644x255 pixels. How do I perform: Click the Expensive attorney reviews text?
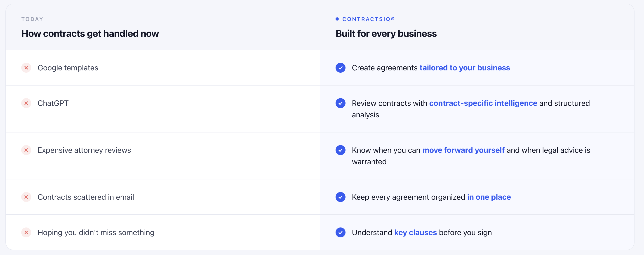coord(84,150)
